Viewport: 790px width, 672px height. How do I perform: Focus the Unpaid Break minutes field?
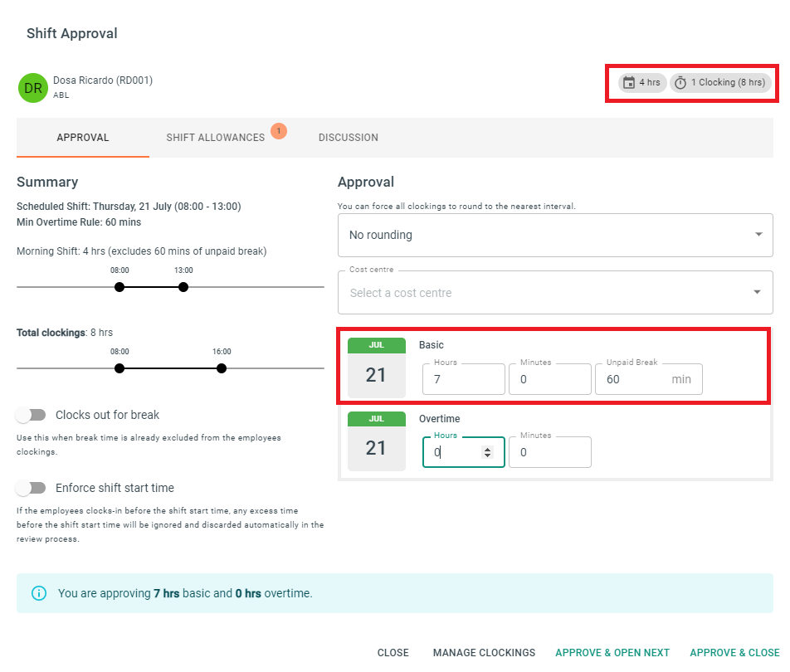[648, 379]
